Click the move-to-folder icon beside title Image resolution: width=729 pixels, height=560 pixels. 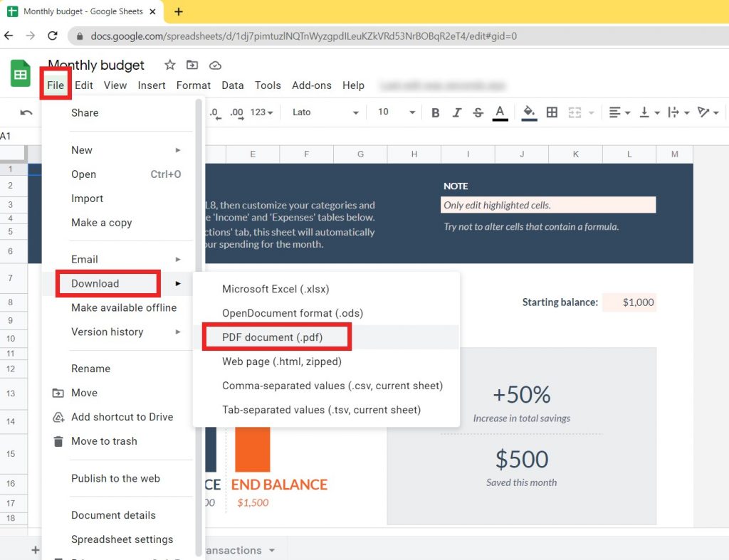coord(192,65)
